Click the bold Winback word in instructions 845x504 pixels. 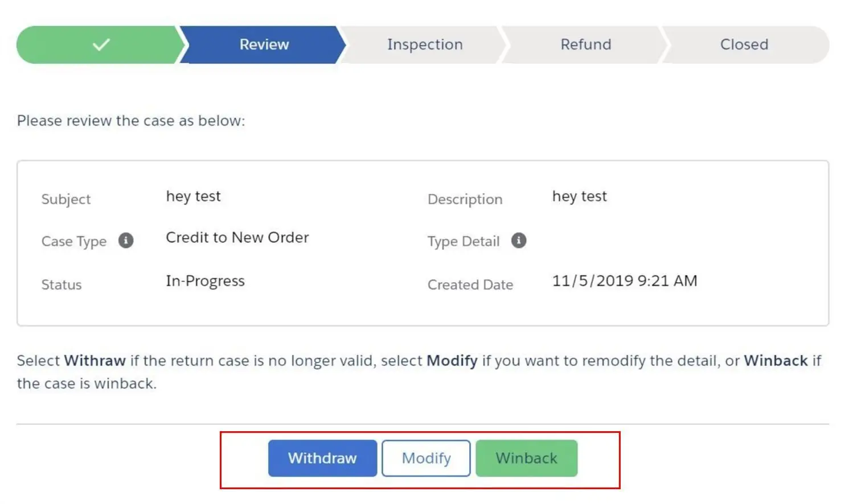click(x=776, y=361)
